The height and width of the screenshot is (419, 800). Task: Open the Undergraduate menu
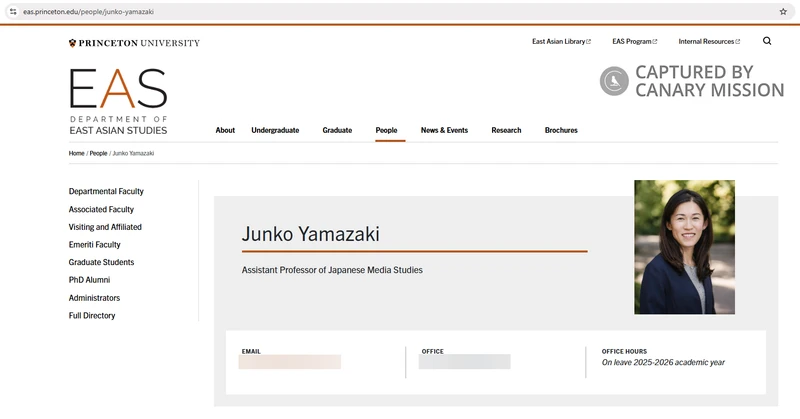[275, 130]
